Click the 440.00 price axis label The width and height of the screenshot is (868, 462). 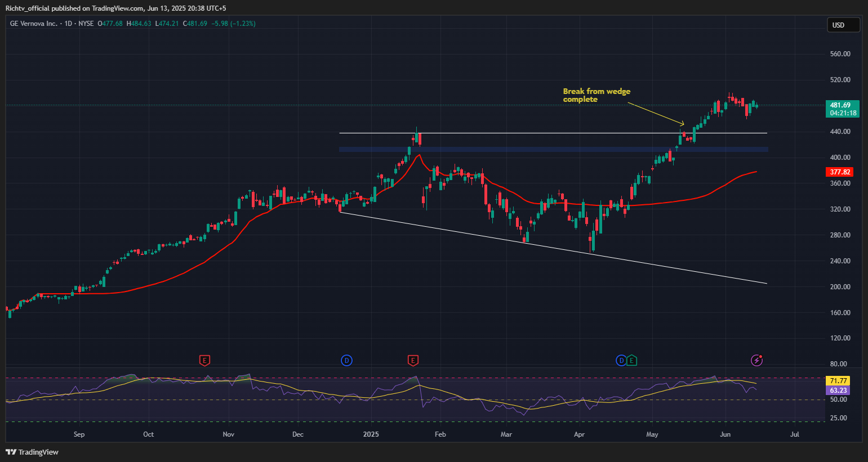click(x=840, y=132)
